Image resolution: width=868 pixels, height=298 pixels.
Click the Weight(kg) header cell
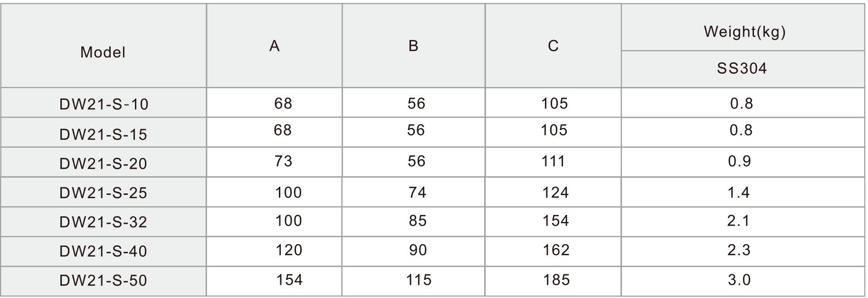point(743,27)
